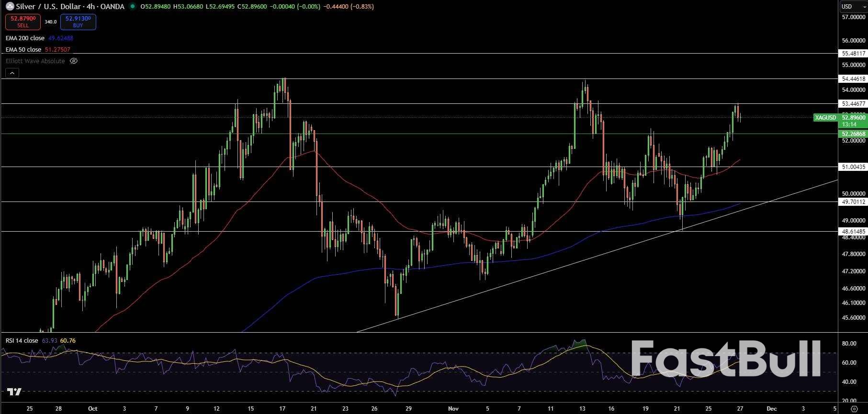Click the XAGUSD price label tag
Viewport: 868px width, 414px height.
click(x=825, y=118)
